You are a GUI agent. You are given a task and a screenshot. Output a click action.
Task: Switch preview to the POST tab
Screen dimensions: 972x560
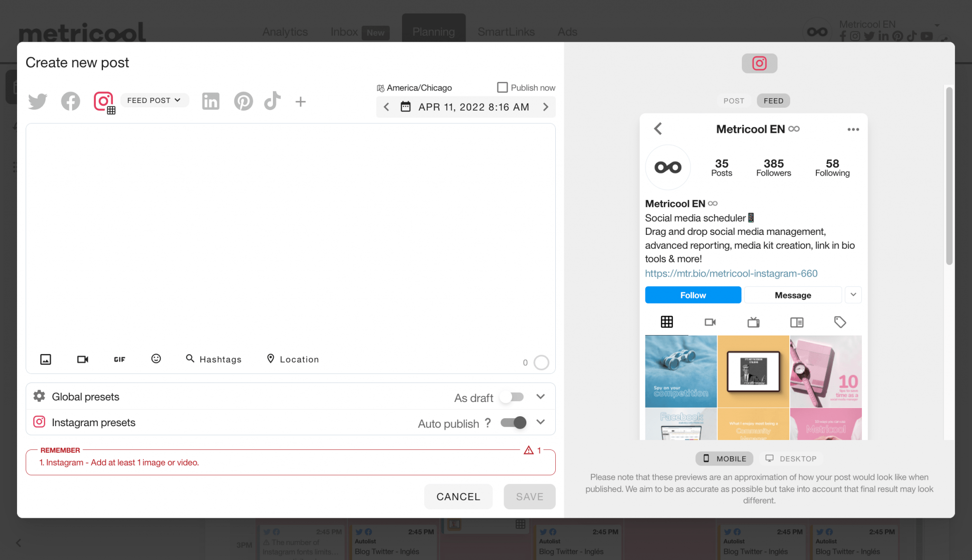coord(734,101)
